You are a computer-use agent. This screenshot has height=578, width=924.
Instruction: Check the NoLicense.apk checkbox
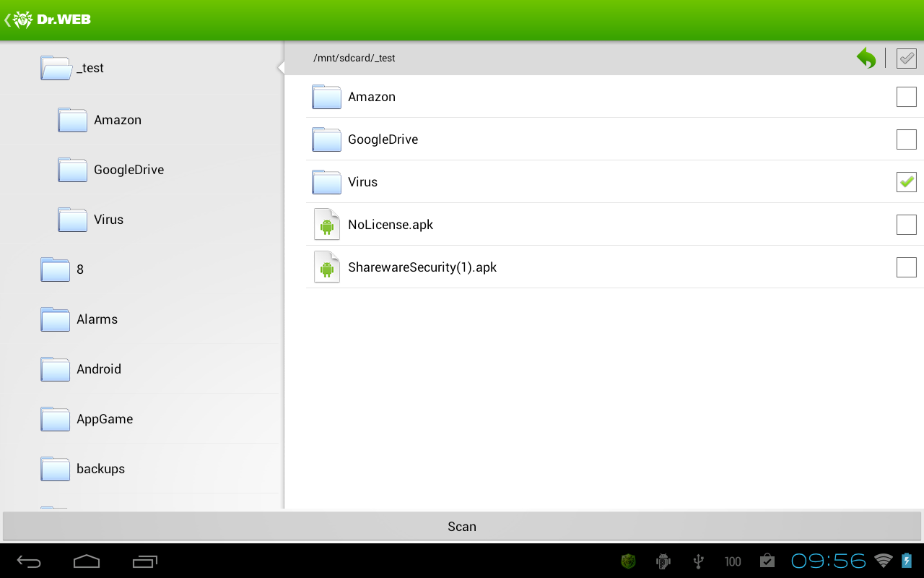click(x=906, y=225)
